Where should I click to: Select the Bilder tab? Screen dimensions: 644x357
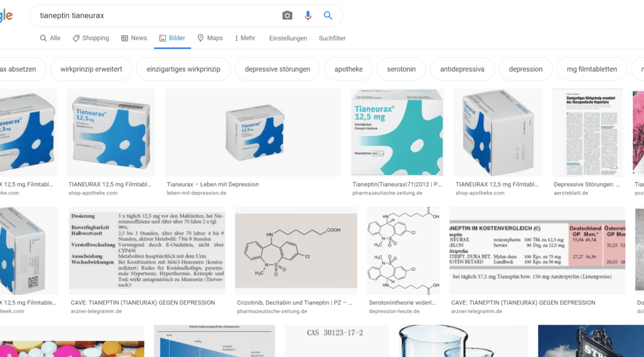tap(172, 38)
